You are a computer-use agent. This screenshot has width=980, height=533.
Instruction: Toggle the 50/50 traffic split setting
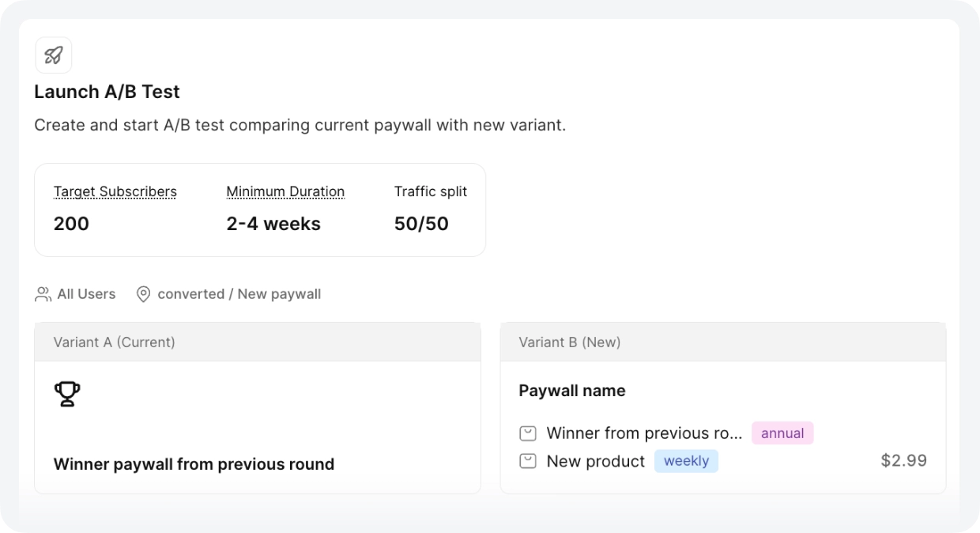[421, 224]
